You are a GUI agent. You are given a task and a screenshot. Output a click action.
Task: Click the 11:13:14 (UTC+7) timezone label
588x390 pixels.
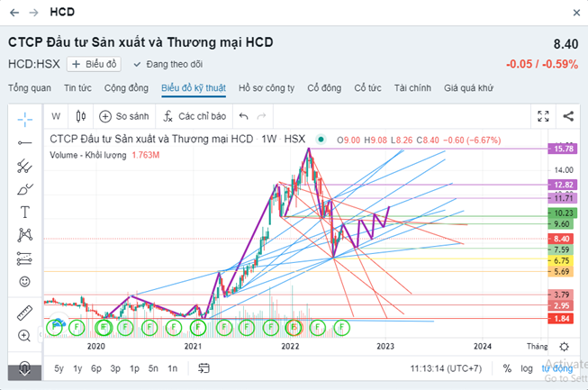pos(446,368)
